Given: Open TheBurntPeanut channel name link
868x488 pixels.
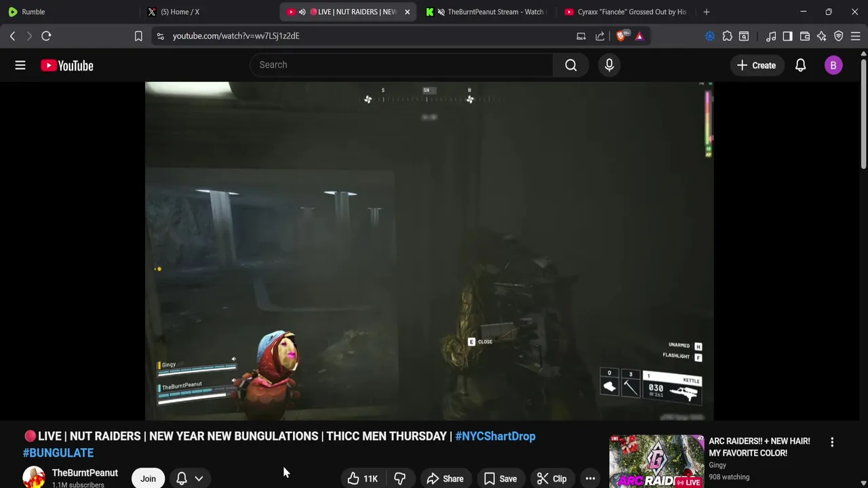Looking at the screenshot, I should (85, 472).
